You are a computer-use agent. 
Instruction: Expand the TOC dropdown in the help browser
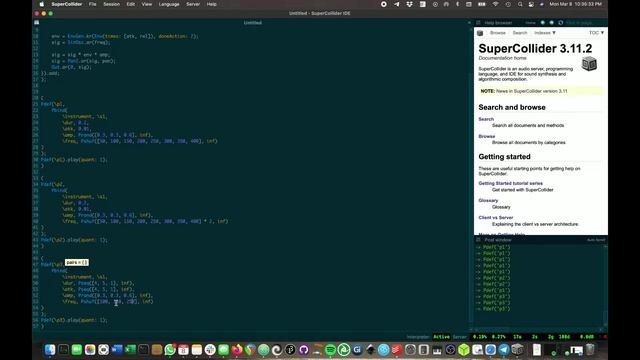tap(596, 33)
